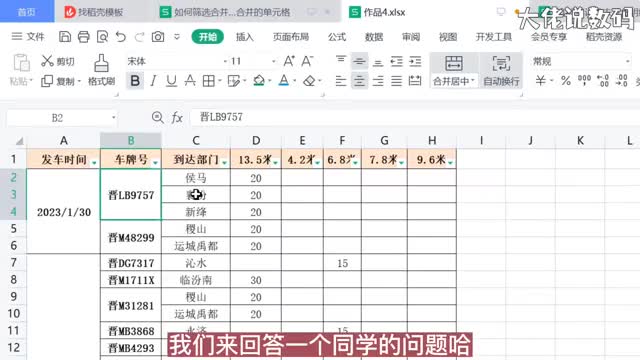Apply percent style format

click(566, 81)
